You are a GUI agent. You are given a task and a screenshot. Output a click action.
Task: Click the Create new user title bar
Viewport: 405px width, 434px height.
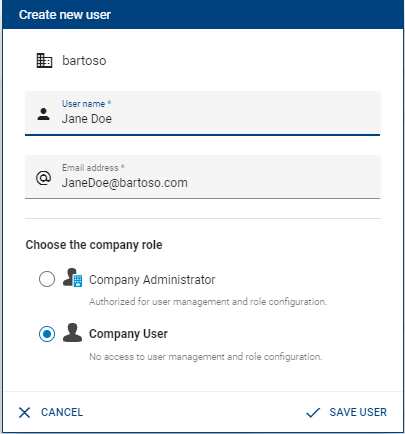point(203,15)
